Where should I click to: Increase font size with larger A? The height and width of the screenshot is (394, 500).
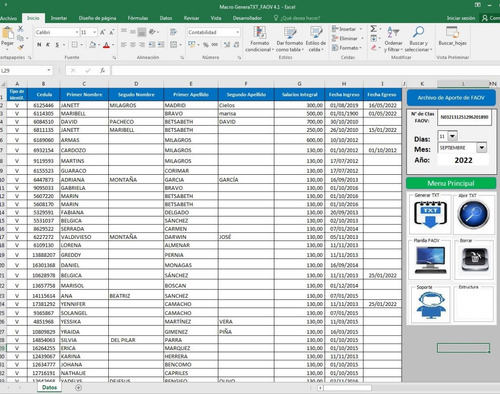[103, 32]
